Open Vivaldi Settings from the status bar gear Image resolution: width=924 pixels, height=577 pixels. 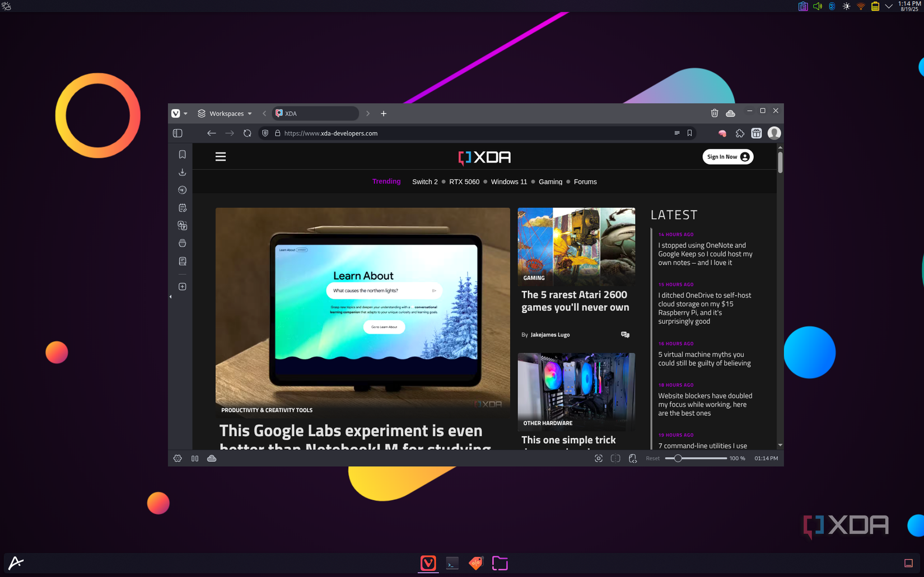coord(178,458)
